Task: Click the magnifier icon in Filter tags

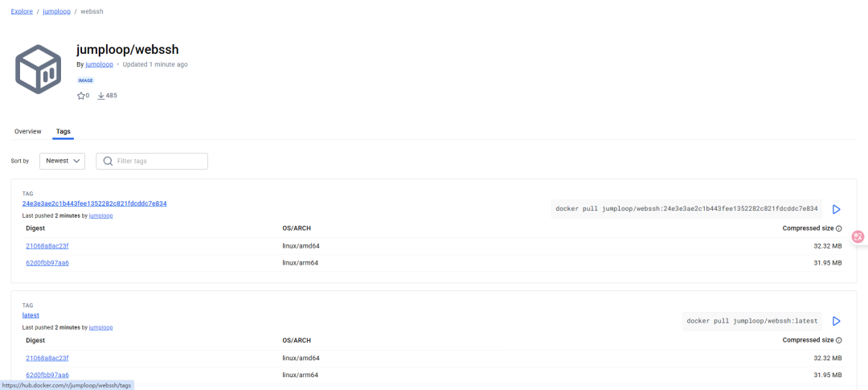Action: (106, 161)
